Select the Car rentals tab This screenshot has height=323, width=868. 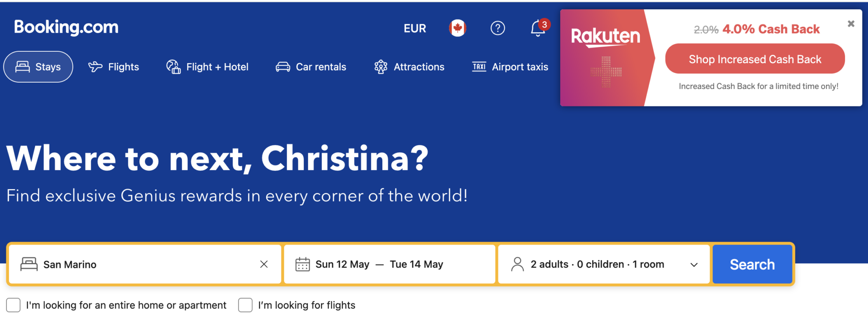point(311,67)
